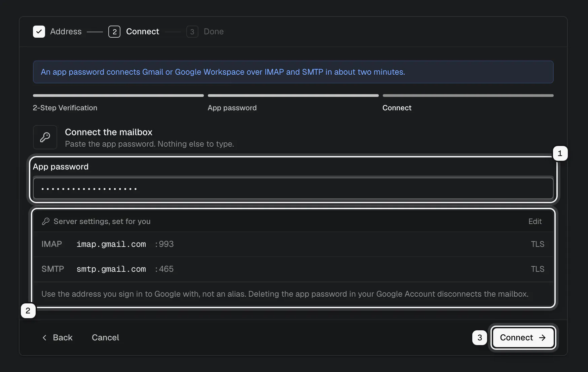588x372 pixels.
Task: Click the SMTP port :465 value
Action: (164, 269)
